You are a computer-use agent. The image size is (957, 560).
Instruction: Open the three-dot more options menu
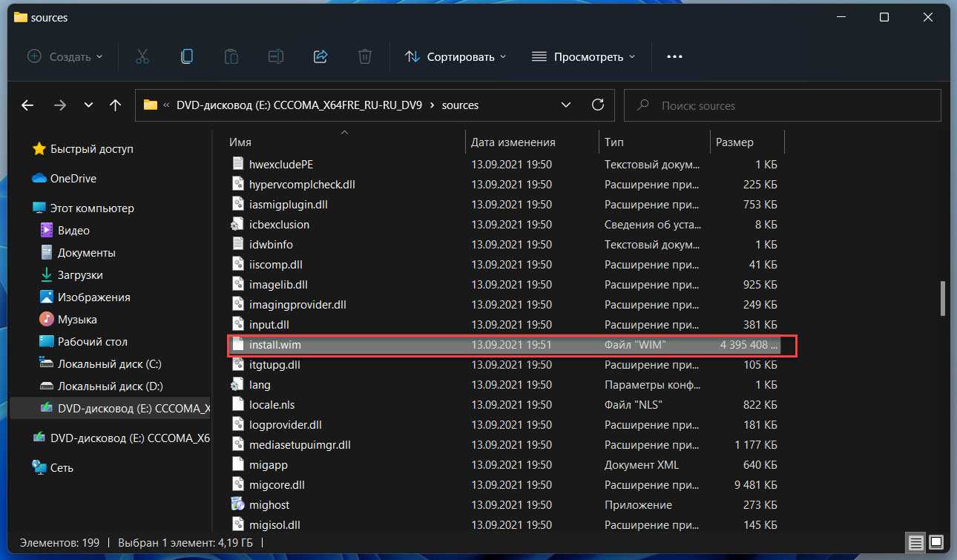pyautogui.click(x=674, y=56)
